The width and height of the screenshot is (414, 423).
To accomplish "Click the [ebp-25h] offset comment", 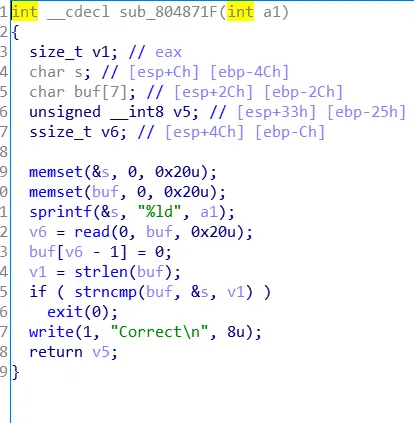I will coord(366,112).
